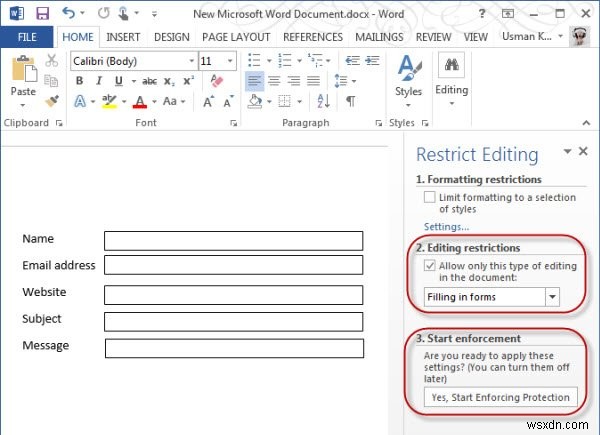Undo the last action
600x435 pixels.
[x=68, y=13]
